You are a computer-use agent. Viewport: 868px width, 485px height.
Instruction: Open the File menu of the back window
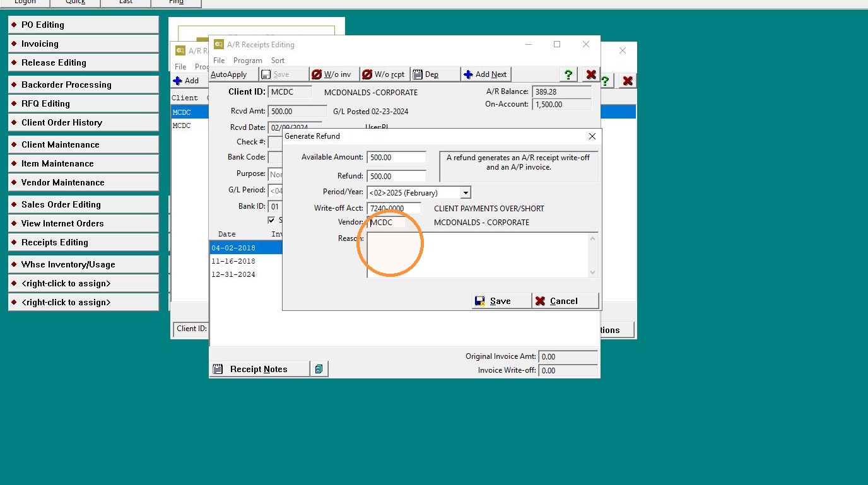click(180, 66)
